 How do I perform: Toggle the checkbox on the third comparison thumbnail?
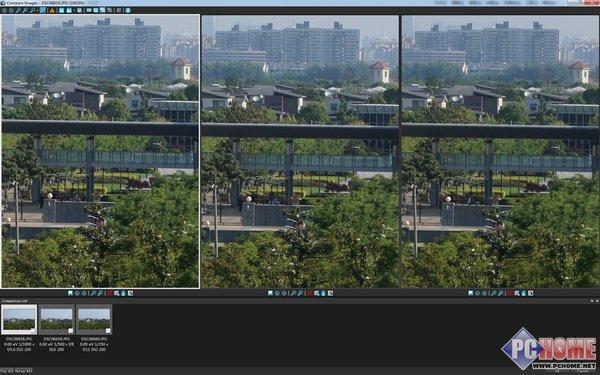click(x=108, y=331)
